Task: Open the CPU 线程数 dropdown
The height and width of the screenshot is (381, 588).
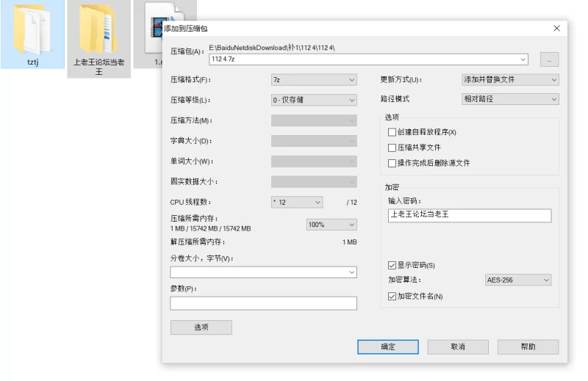Action: [297, 203]
